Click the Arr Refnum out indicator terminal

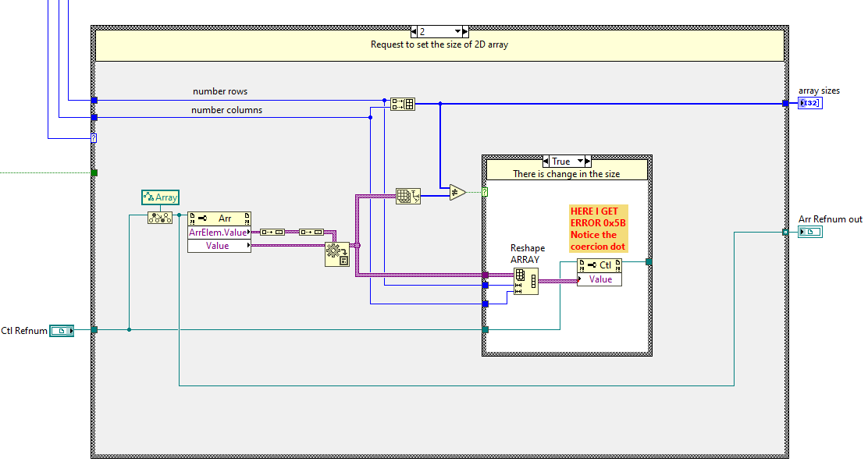(810, 232)
